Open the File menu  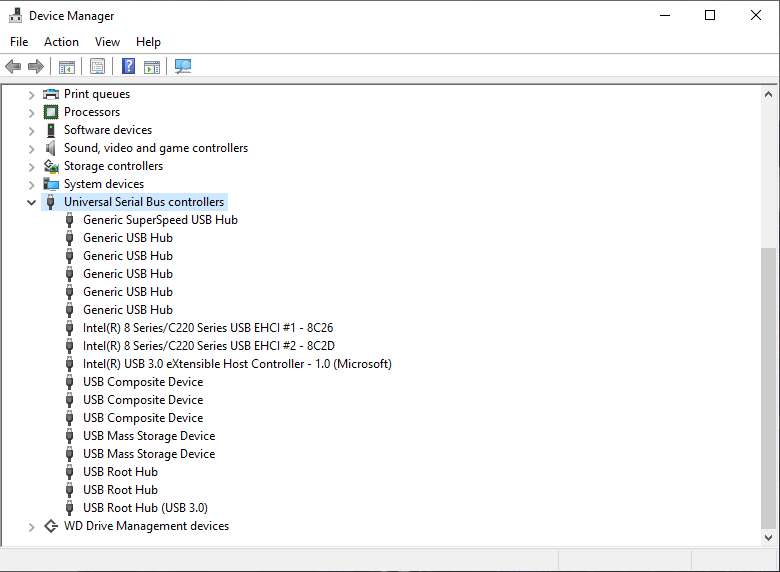tap(19, 42)
